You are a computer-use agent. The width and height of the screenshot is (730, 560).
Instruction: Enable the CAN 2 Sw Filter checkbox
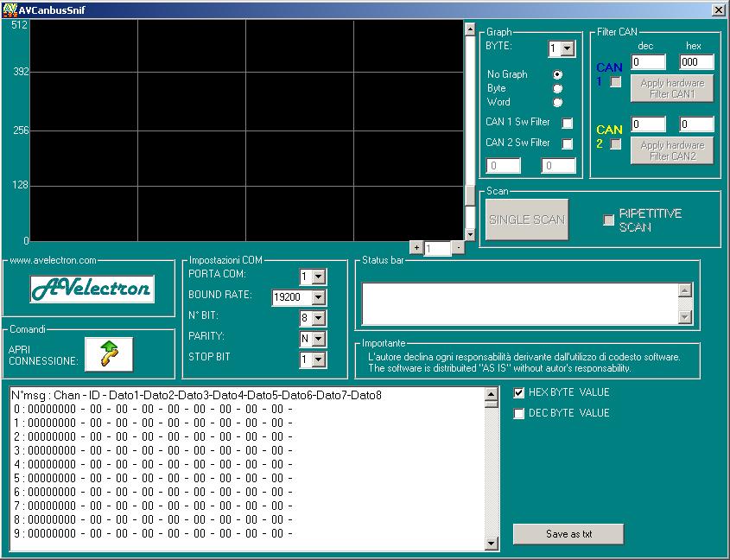[x=567, y=143]
